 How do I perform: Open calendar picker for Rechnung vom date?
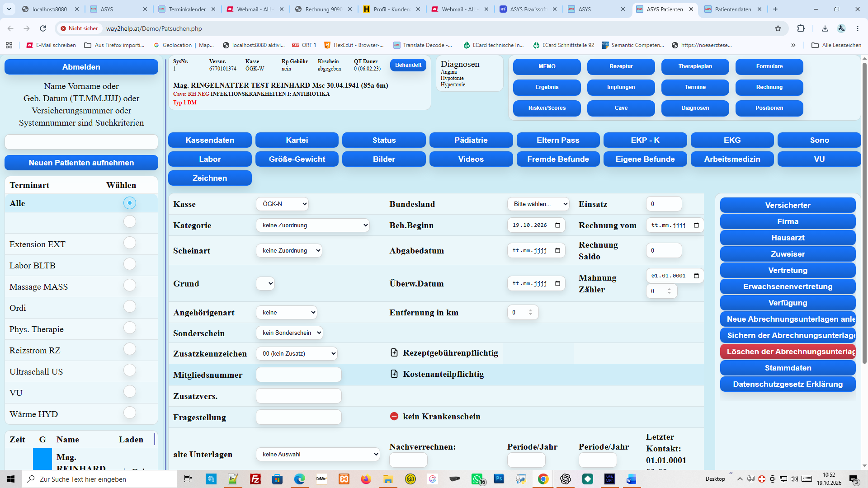click(x=696, y=225)
